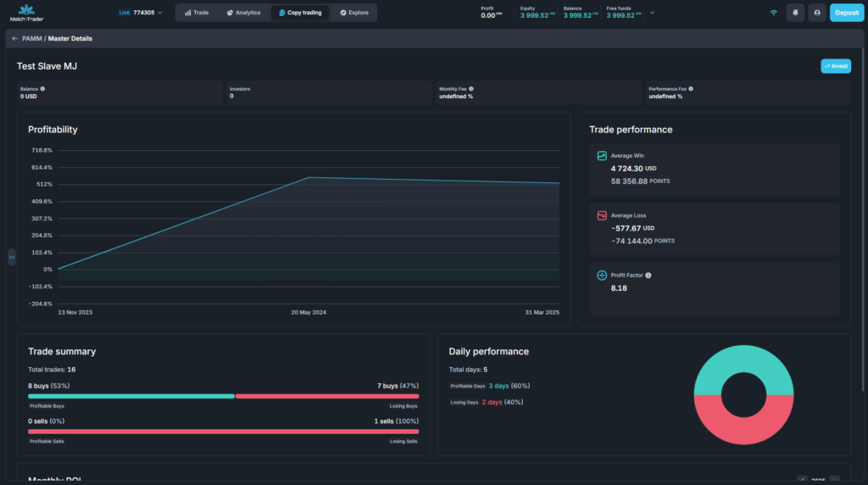The width and height of the screenshot is (868, 485).
Task: Go to the Explore tab
Action: click(x=353, y=13)
